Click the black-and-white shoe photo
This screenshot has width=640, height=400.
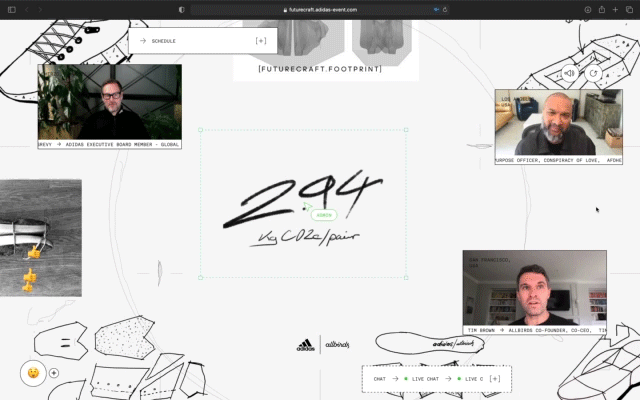pyautogui.click(x=41, y=238)
